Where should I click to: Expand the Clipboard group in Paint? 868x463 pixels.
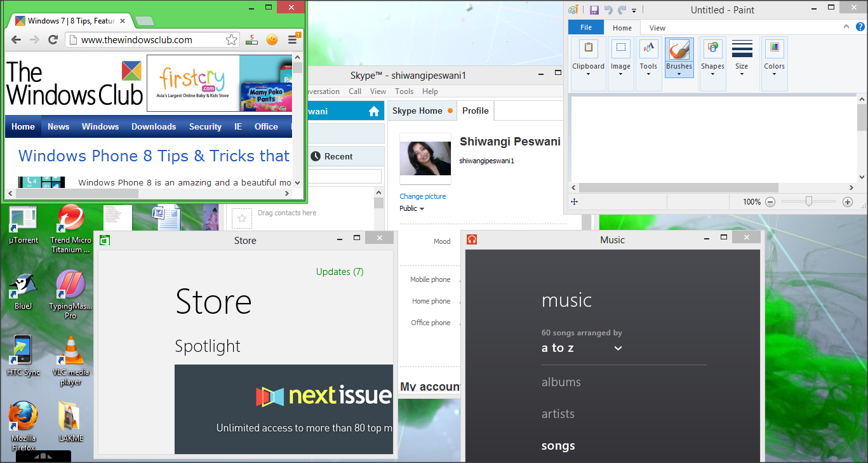(588, 64)
